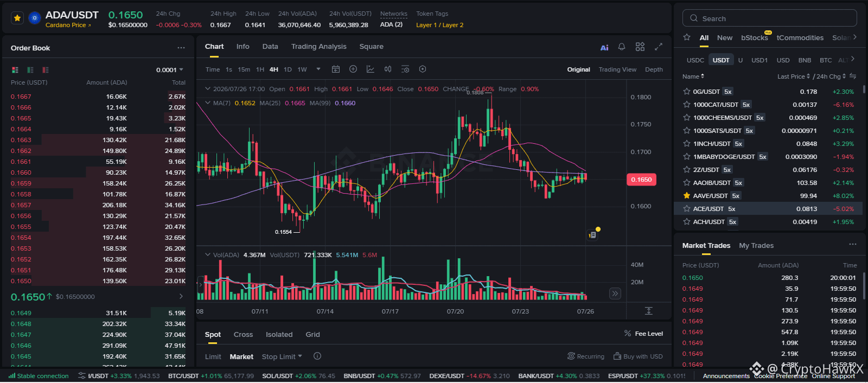Open the Stop Limit order type dropdown

[282, 356]
